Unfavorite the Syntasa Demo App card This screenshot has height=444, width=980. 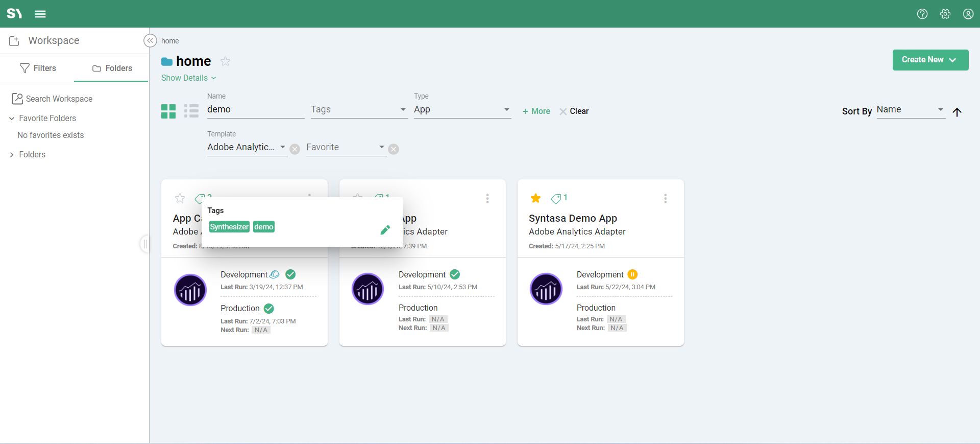tap(535, 198)
